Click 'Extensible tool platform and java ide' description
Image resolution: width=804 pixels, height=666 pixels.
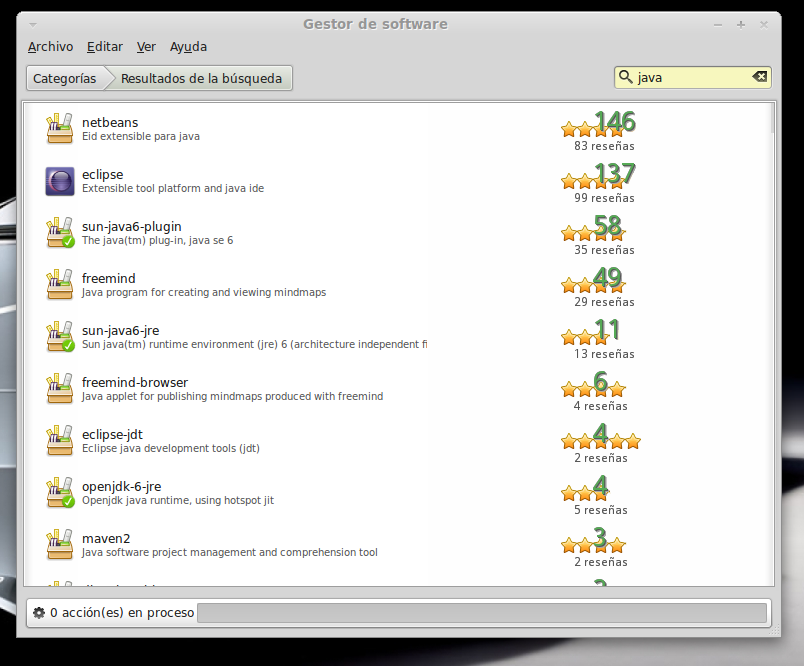pos(173,189)
